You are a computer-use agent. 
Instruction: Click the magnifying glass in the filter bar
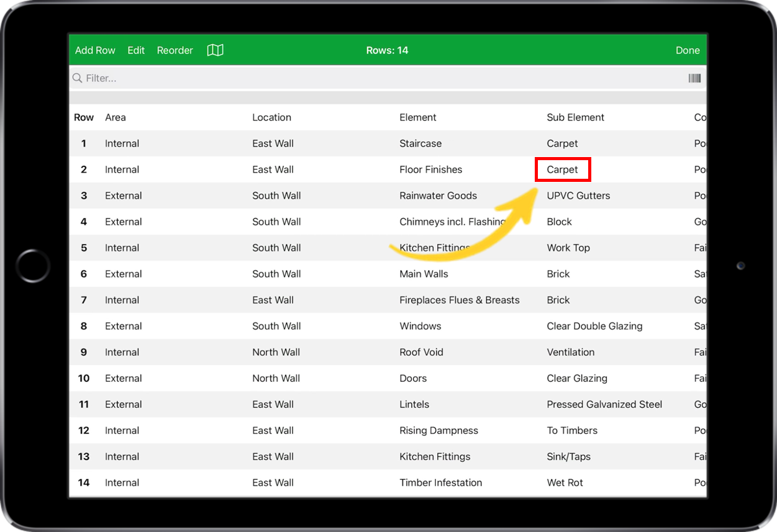point(76,78)
